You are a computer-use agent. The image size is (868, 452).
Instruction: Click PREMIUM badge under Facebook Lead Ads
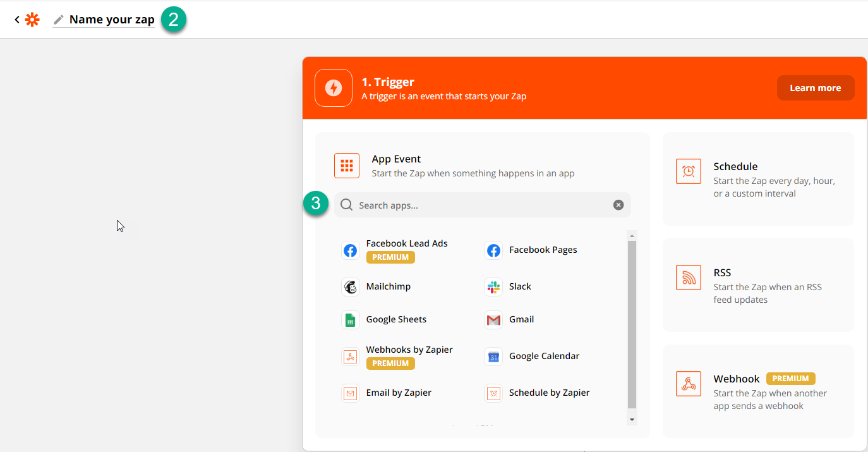pyautogui.click(x=390, y=257)
